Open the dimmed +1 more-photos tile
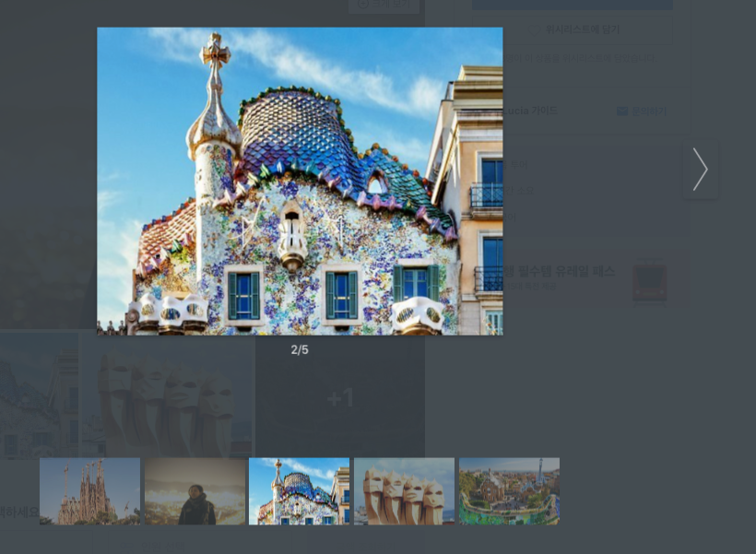This screenshot has width=756, height=554. (340, 396)
